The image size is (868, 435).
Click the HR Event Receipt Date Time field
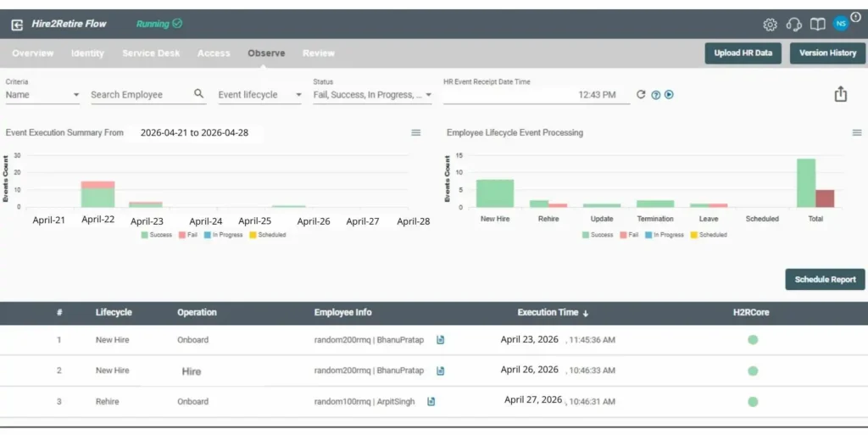pos(537,95)
